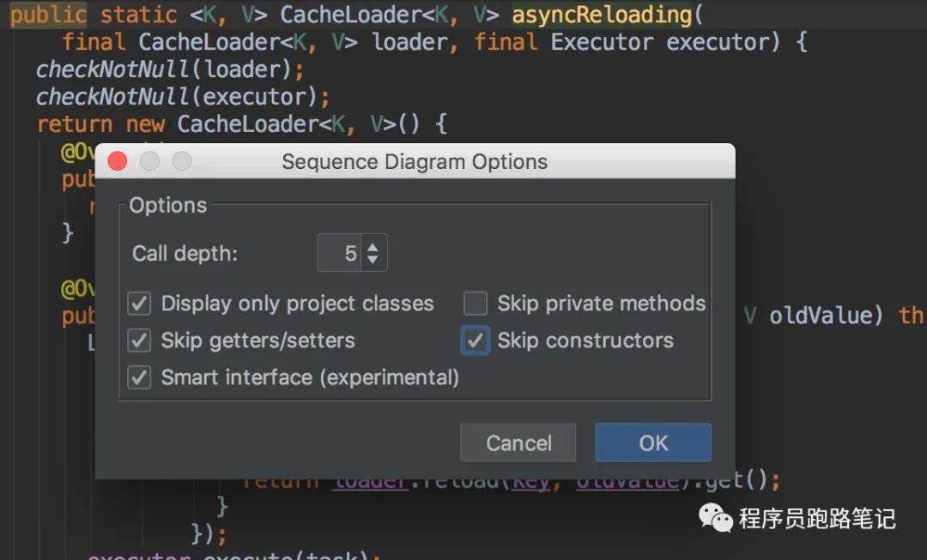Click the Call depth value field

[x=340, y=253]
